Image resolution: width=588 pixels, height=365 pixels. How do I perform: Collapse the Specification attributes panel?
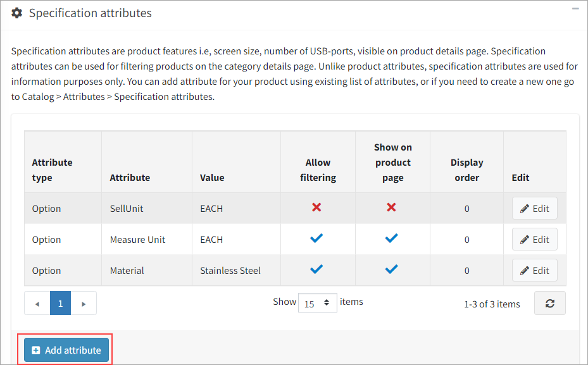click(575, 9)
